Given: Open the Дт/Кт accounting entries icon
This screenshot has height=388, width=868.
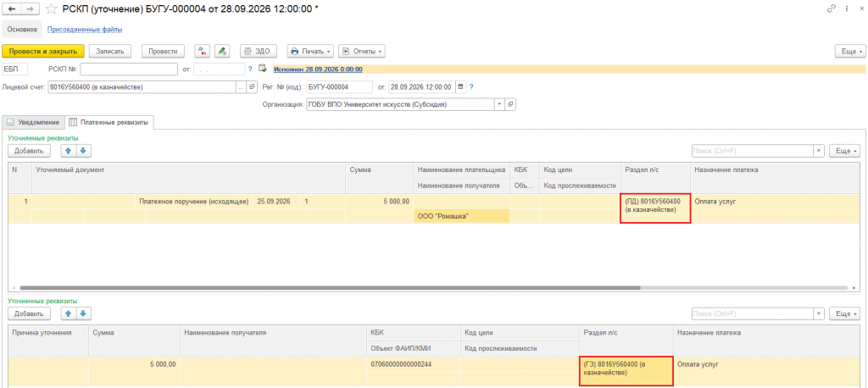Looking at the screenshot, I should [203, 51].
